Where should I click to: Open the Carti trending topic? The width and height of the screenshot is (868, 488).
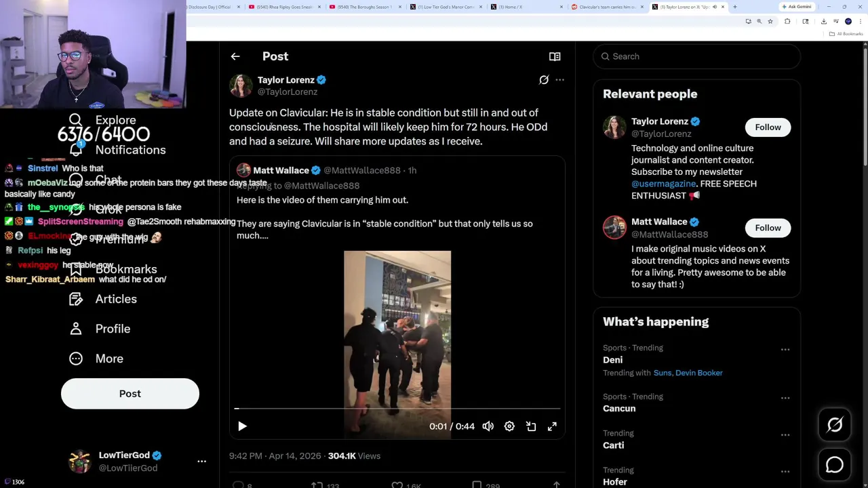coord(613,445)
